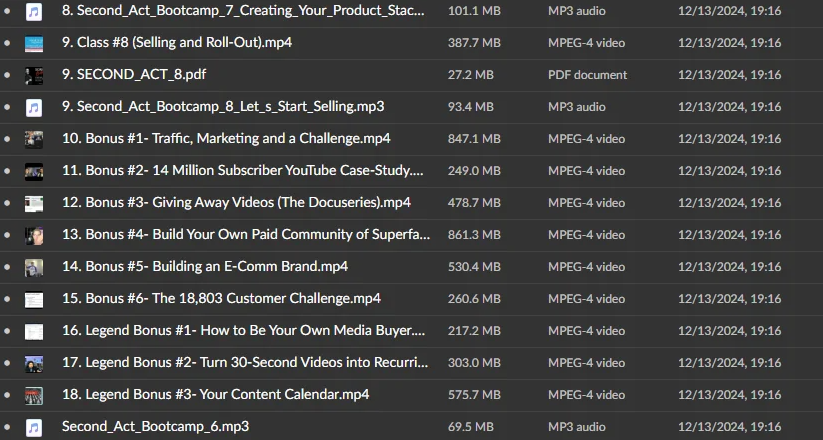Image resolution: width=823 pixels, height=440 pixels.
Task: Click the thumbnail for Legend Bonus #3 Content Calendar
Action: coord(34,395)
